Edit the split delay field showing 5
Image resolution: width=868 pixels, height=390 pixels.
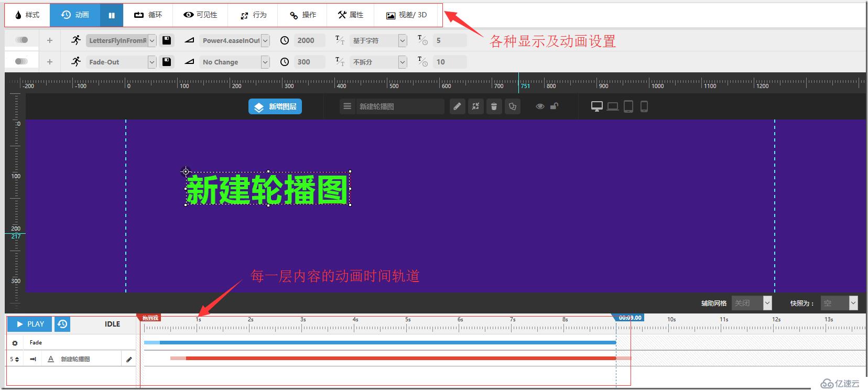[x=449, y=40]
